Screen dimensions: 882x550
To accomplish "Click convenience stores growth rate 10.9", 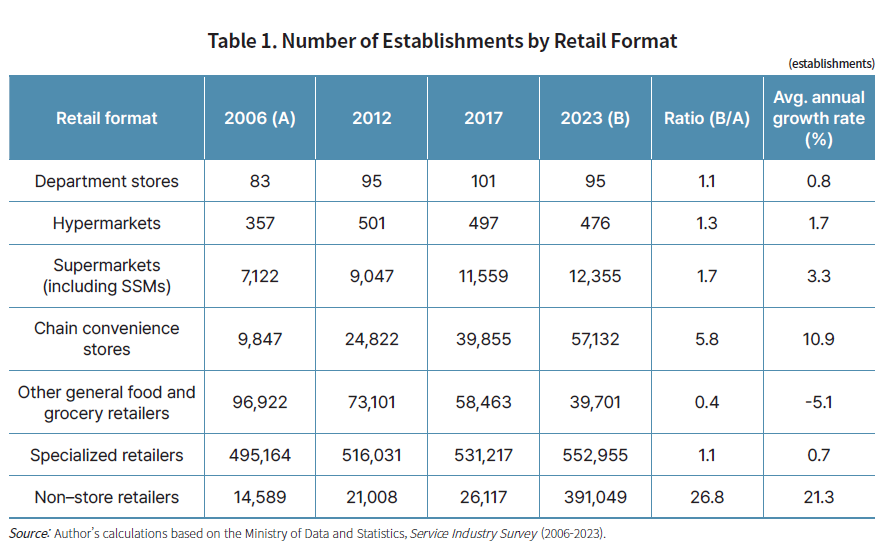I will [818, 339].
